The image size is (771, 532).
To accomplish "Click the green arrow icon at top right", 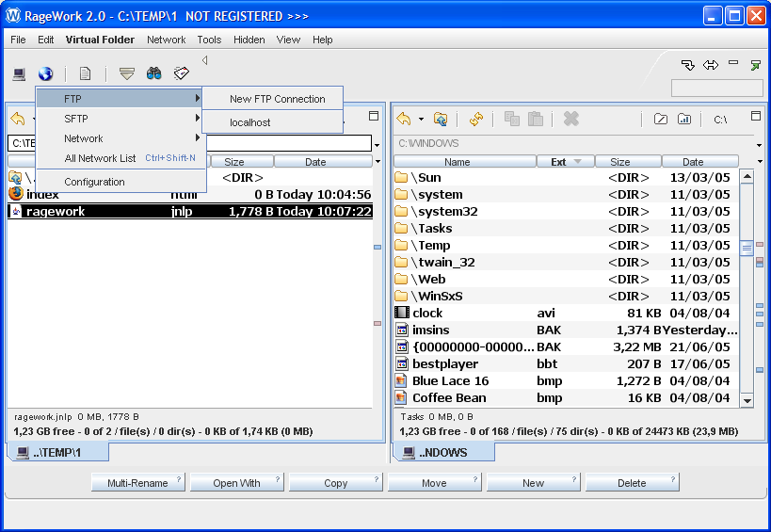I will (756, 65).
